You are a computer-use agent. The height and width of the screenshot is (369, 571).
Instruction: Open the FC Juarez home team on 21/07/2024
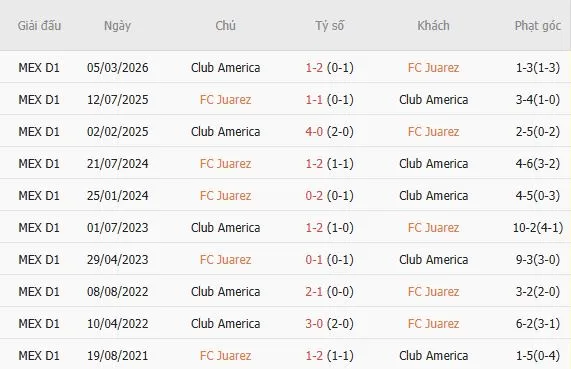[225, 164]
